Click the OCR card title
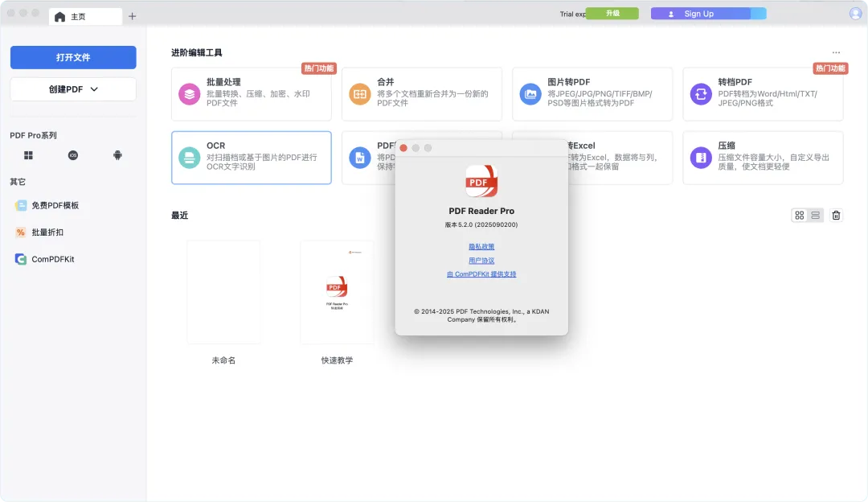 [216, 146]
